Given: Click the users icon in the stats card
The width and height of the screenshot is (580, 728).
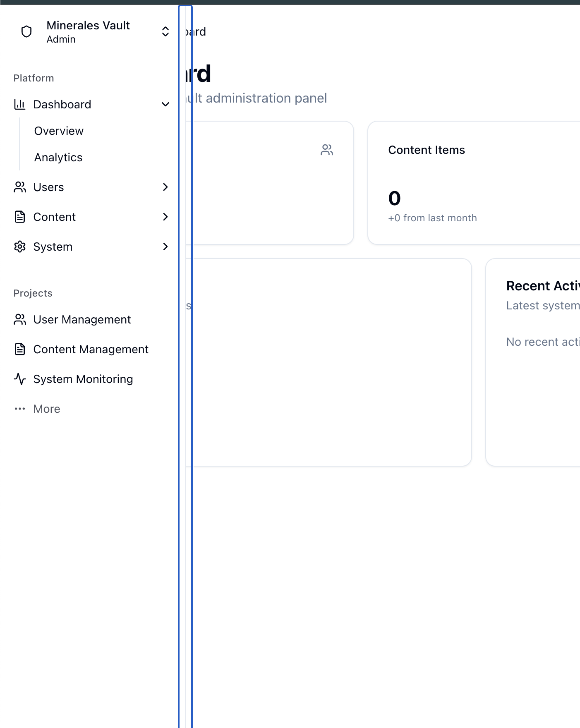Looking at the screenshot, I should coord(327,150).
